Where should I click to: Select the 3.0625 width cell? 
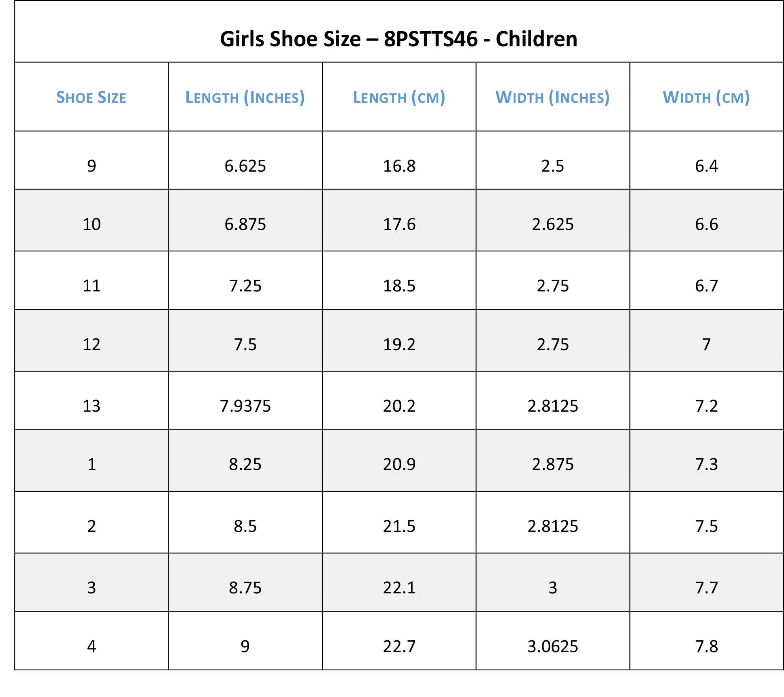(x=552, y=646)
